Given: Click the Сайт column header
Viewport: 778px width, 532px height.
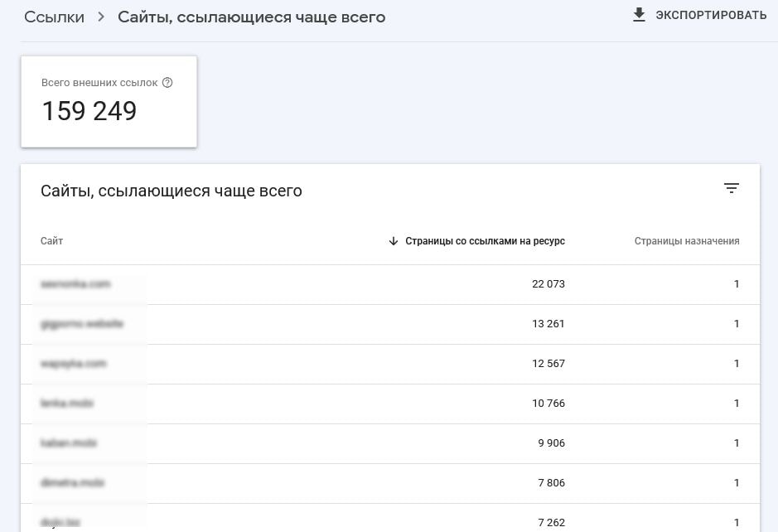Looking at the screenshot, I should pyautogui.click(x=51, y=241).
